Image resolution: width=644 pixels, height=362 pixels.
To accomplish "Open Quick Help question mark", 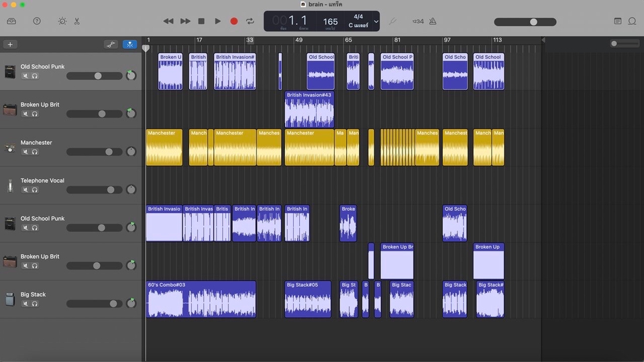I will click(x=36, y=21).
